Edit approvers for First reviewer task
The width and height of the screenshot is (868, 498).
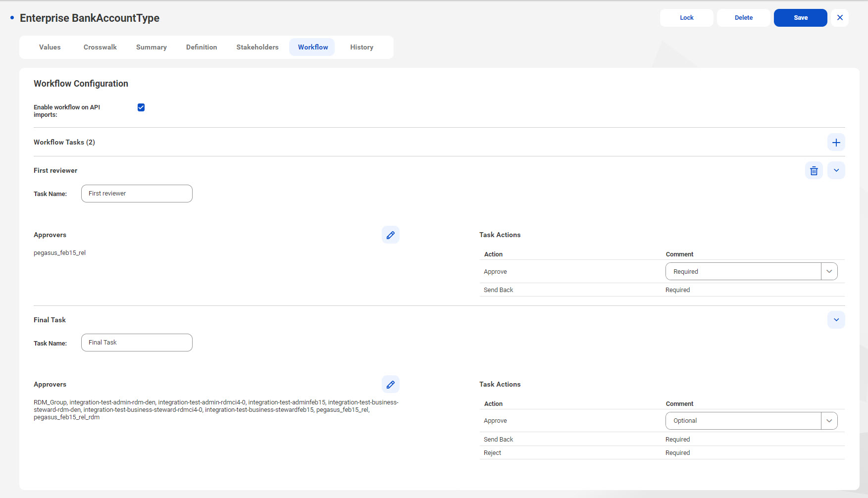pyautogui.click(x=390, y=235)
